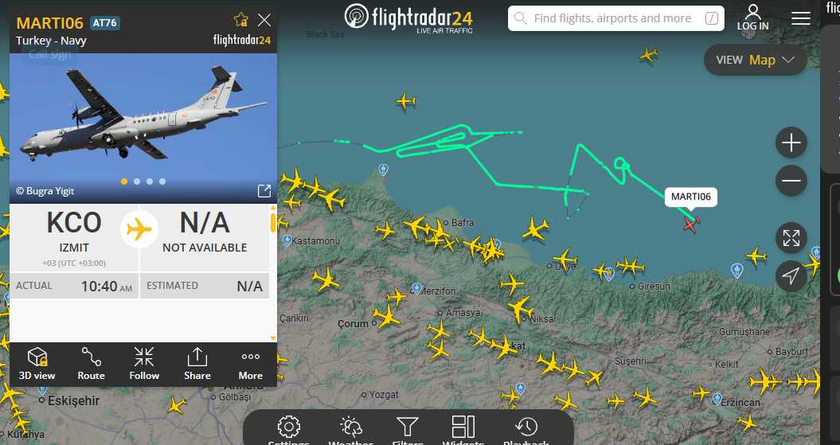Switch to the second aircraft photo dot
840x445 pixels.
tap(137, 182)
